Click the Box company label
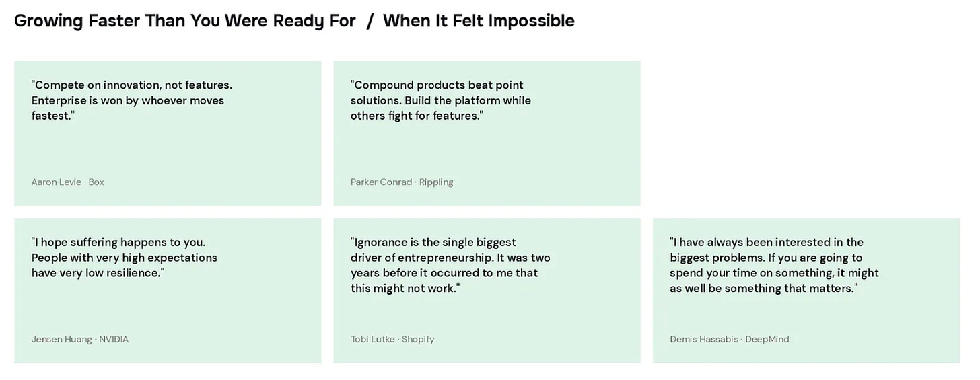 (96, 182)
